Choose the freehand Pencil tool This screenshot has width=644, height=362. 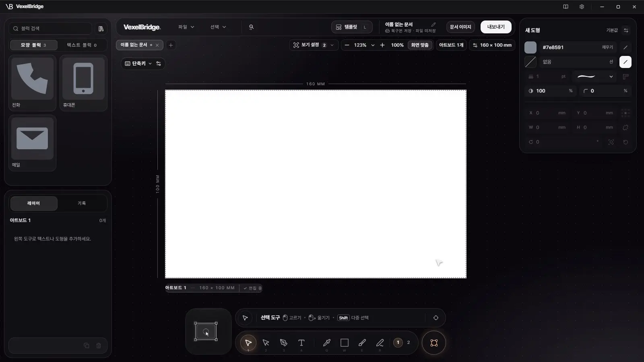pyautogui.click(x=380, y=343)
